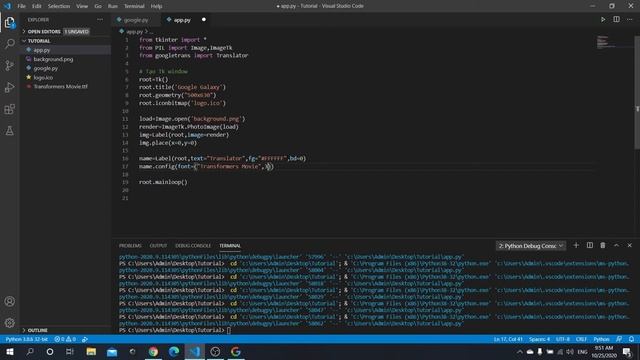Screen dimensions: 640x360
Task: Open the Explorer view in activity bar
Action: (x=9, y=22)
